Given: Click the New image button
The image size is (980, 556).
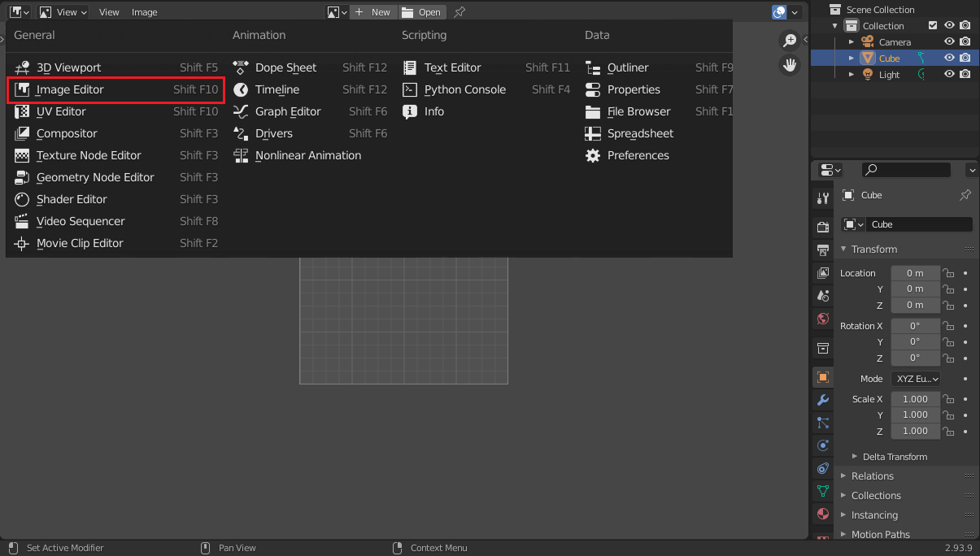Looking at the screenshot, I should click(x=373, y=12).
